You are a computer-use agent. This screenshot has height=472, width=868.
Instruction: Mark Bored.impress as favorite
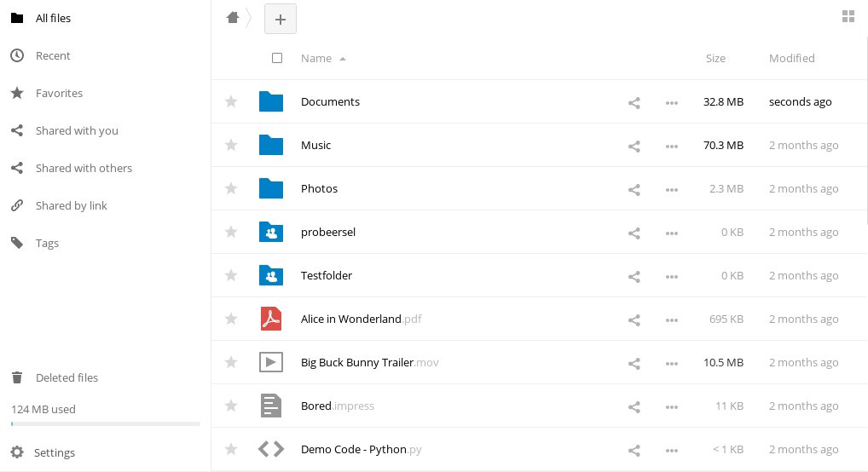[x=231, y=406]
